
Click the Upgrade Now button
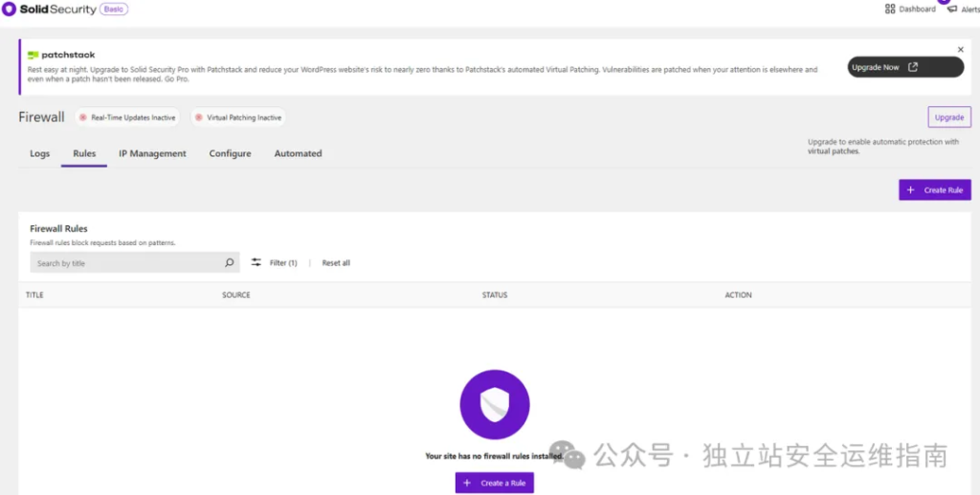(905, 67)
